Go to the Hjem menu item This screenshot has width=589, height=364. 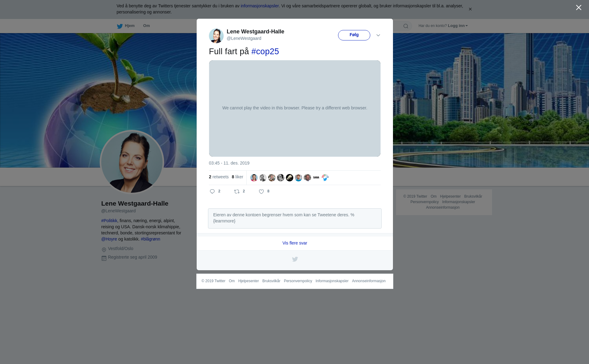129,26
